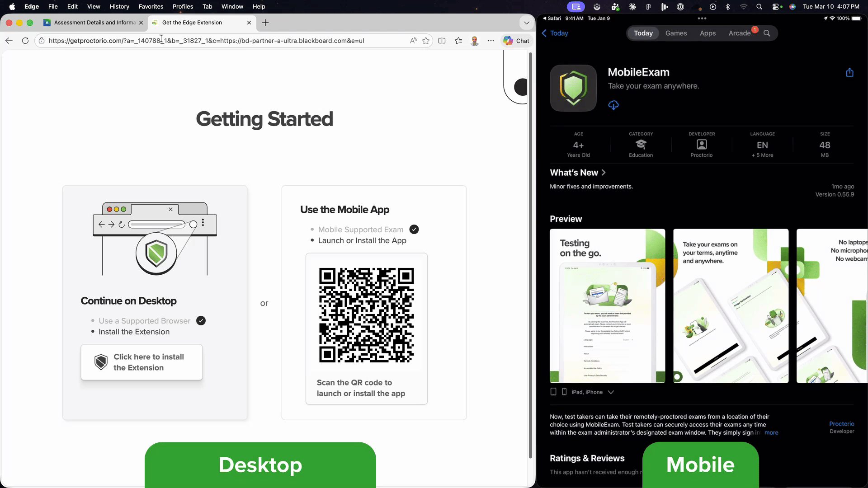Go back to Today in App Store

coord(555,33)
